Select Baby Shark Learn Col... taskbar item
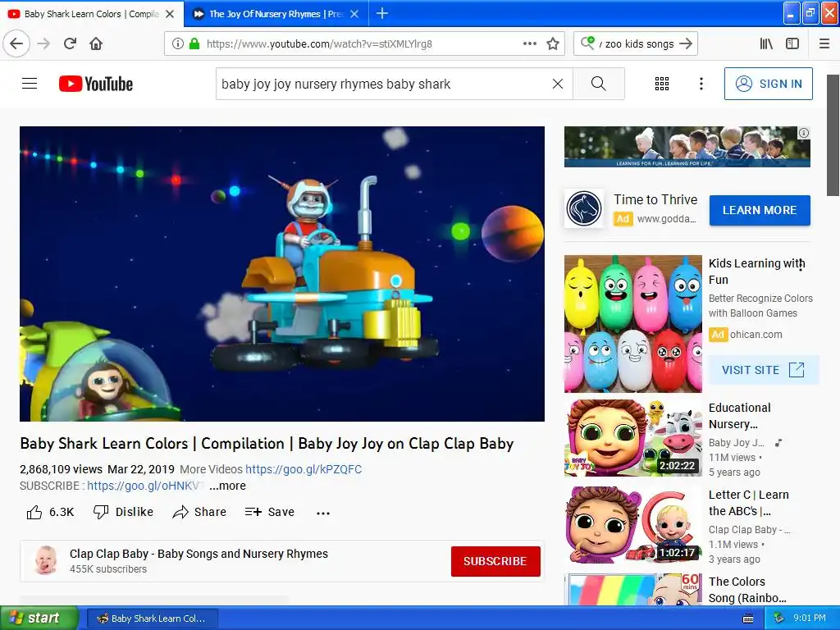This screenshot has height=630, width=840. tap(152, 619)
